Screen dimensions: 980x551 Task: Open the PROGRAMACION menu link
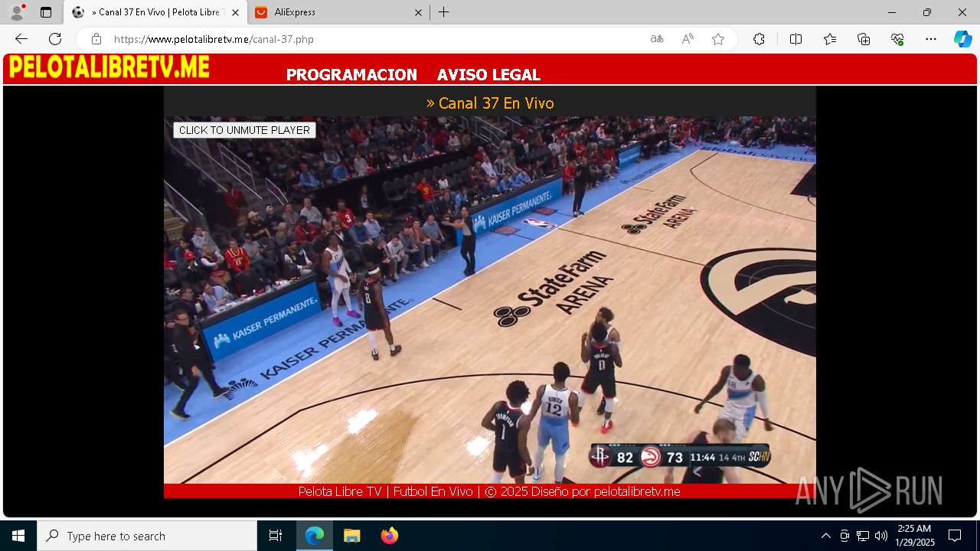pyautogui.click(x=351, y=75)
